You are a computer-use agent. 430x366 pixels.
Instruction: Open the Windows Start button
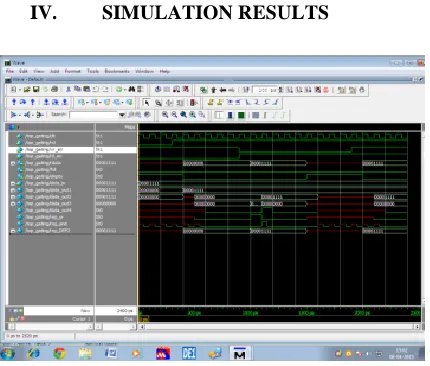coord(8,353)
